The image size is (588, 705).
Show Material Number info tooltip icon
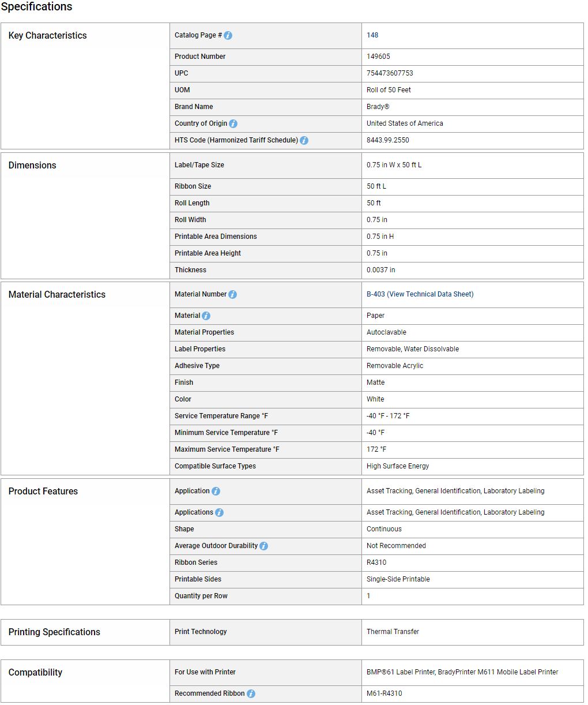232,294
